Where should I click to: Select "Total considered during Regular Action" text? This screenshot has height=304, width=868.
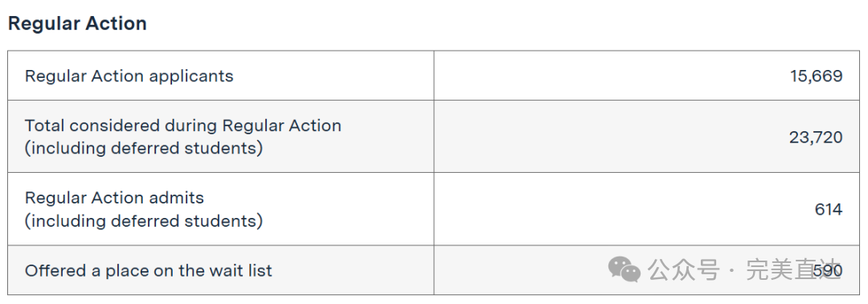pos(182,125)
